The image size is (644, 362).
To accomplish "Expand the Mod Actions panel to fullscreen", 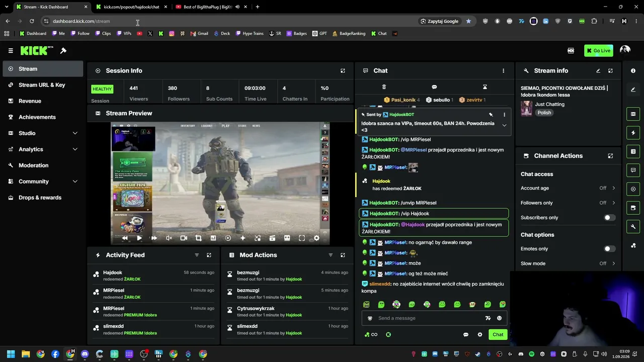I will (343, 255).
